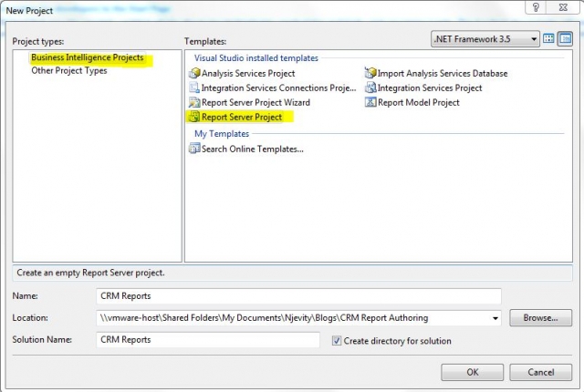584x392 pixels.
Task: Select the Import Analysis Services Database icon
Action: (x=370, y=73)
